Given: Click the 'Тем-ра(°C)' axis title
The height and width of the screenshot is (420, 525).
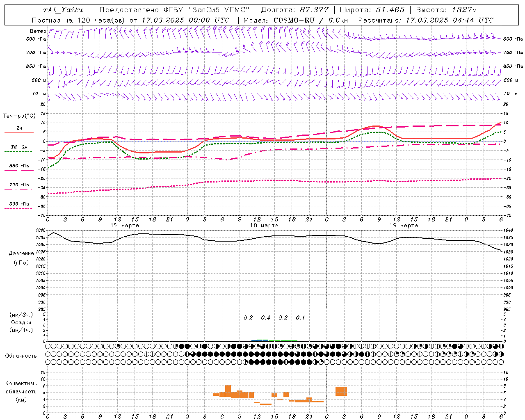Looking at the screenshot, I should (x=20, y=116).
